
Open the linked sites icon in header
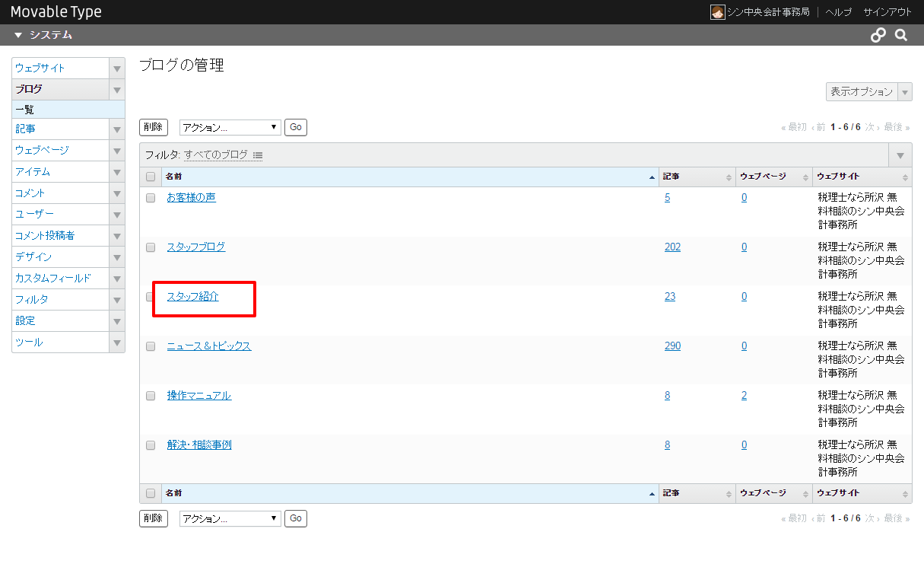coord(878,35)
